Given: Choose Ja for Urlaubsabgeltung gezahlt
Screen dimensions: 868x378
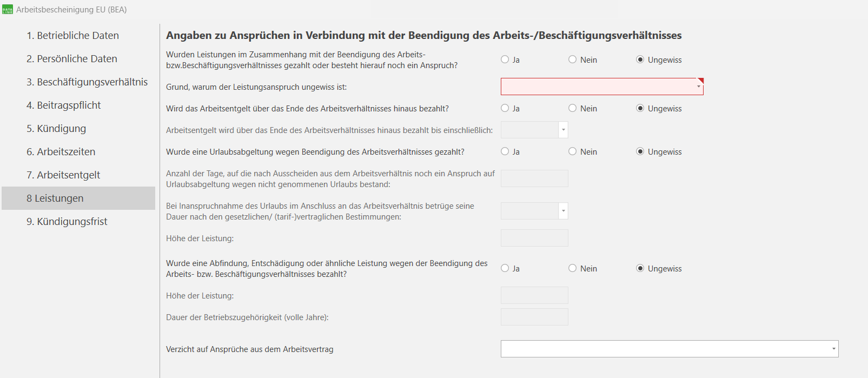Looking at the screenshot, I should click(505, 151).
